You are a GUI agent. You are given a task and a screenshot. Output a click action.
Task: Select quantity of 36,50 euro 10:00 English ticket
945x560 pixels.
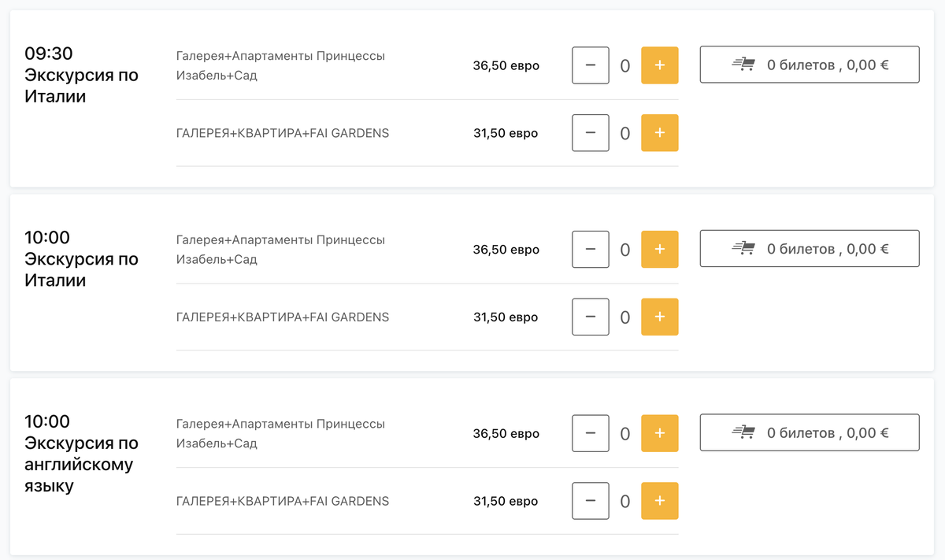point(625,434)
